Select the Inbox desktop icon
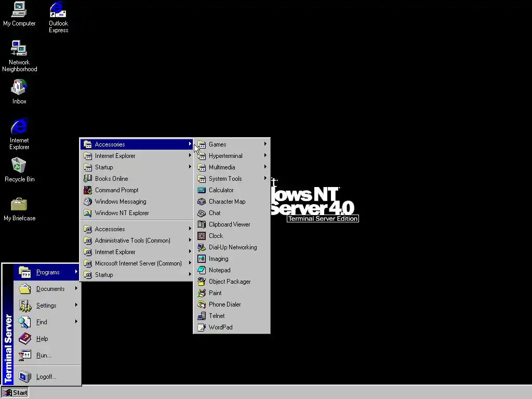Image resolution: width=532 pixels, height=399 pixels. pos(19,91)
